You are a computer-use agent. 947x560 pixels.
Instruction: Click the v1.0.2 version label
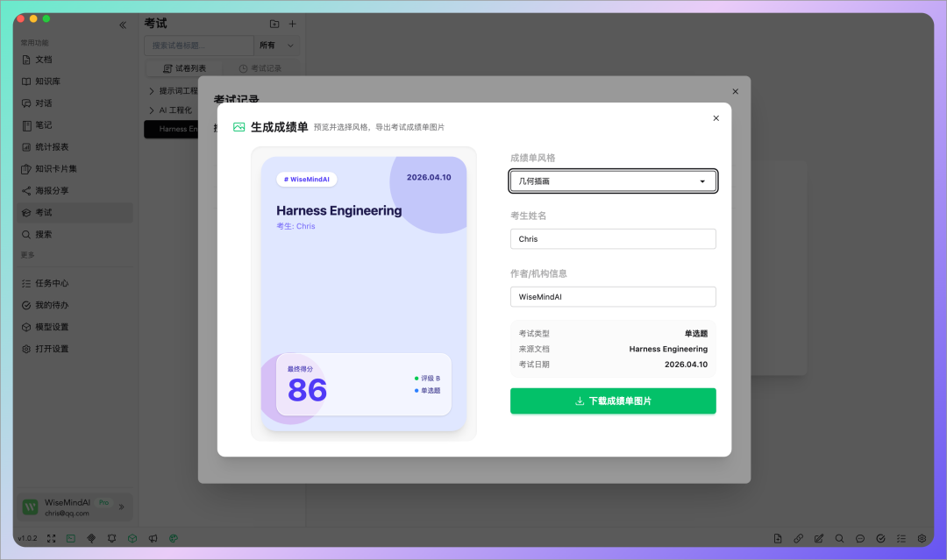[27, 538]
